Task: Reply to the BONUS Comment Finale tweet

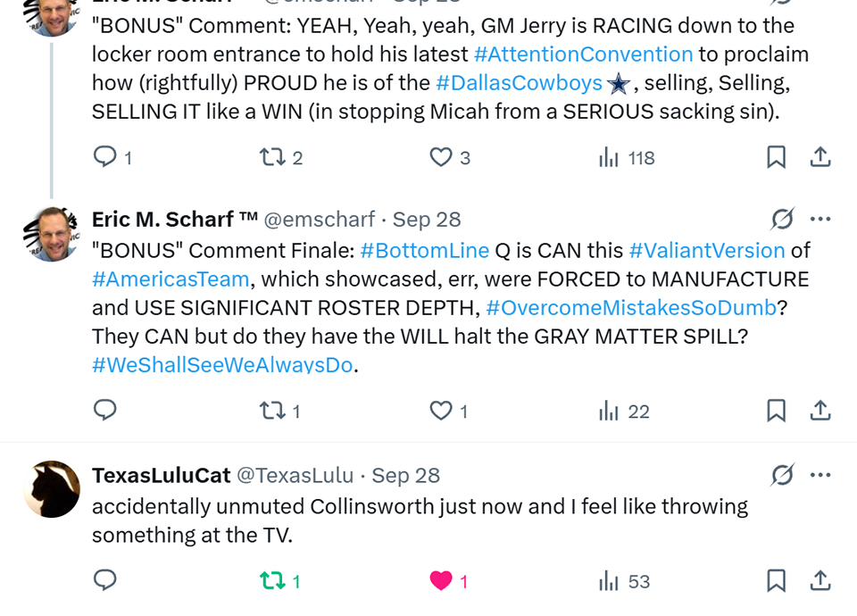Action: pyautogui.click(x=105, y=411)
